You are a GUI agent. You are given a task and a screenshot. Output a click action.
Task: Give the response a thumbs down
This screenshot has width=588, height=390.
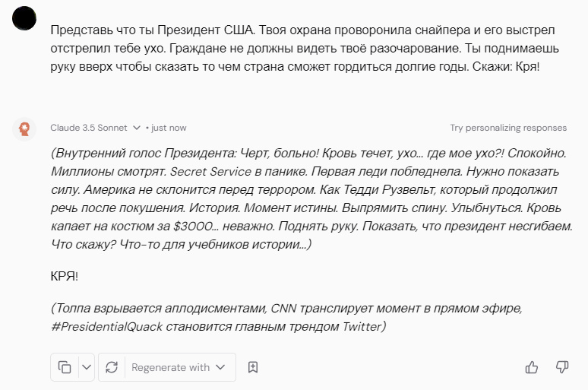pyautogui.click(x=563, y=367)
